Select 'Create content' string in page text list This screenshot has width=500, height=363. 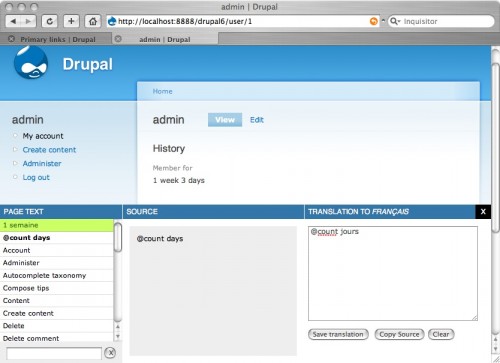57,313
